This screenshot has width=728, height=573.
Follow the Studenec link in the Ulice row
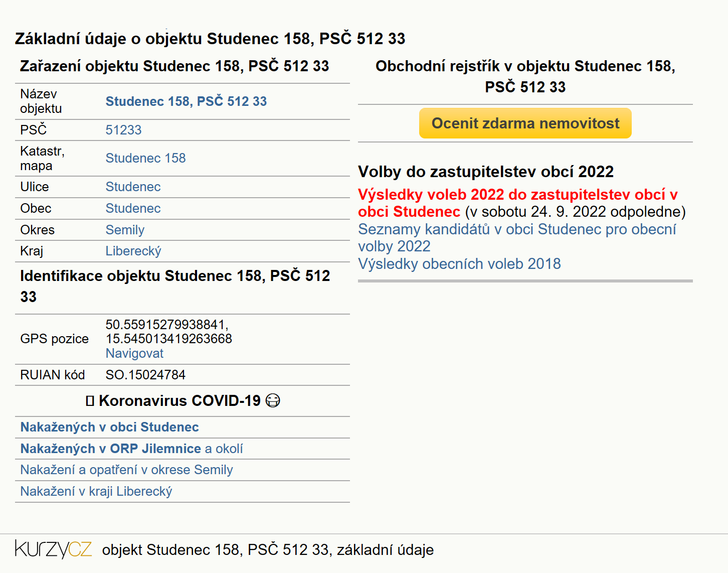pos(133,187)
